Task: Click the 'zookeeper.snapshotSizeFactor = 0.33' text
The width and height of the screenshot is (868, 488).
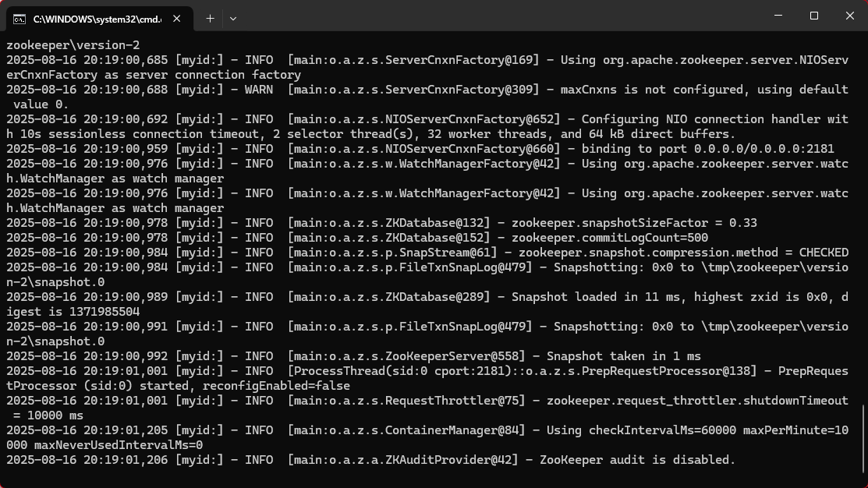Action: point(634,223)
